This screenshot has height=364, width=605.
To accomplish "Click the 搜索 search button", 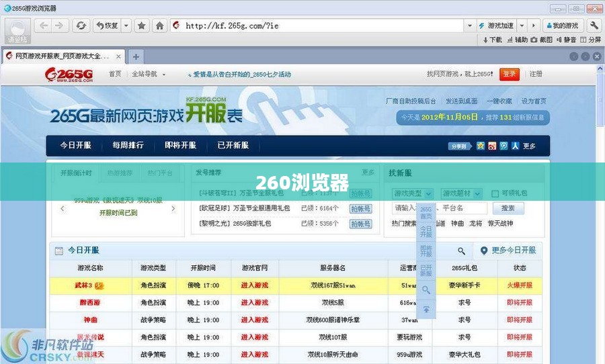I will coord(508,208).
